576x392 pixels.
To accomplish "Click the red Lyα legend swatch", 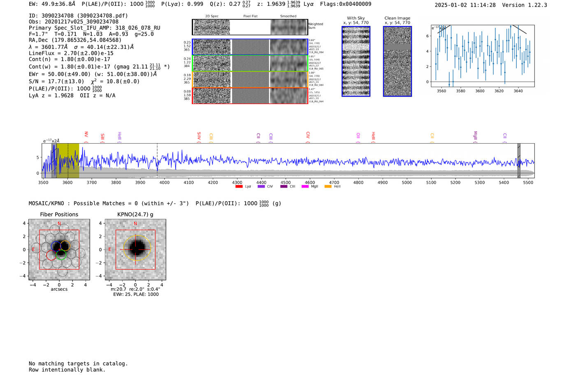I will click(x=239, y=187).
